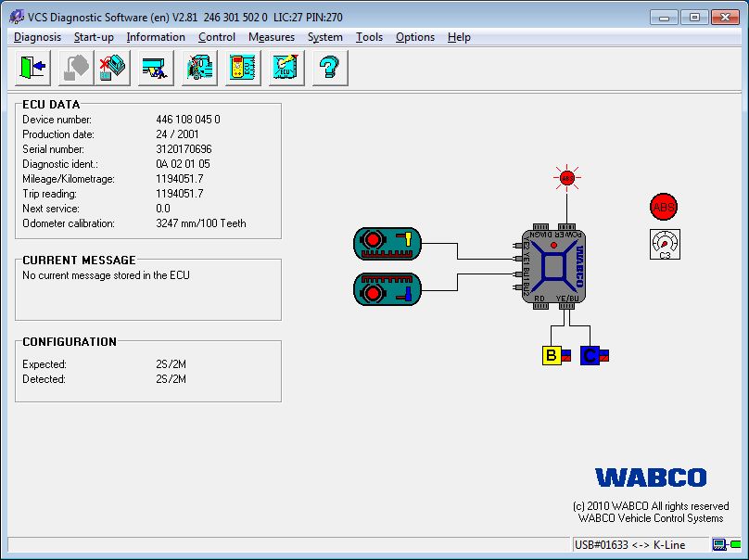Open the System menu
This screenshot has width=749, height=560.
tap(324, 37)
